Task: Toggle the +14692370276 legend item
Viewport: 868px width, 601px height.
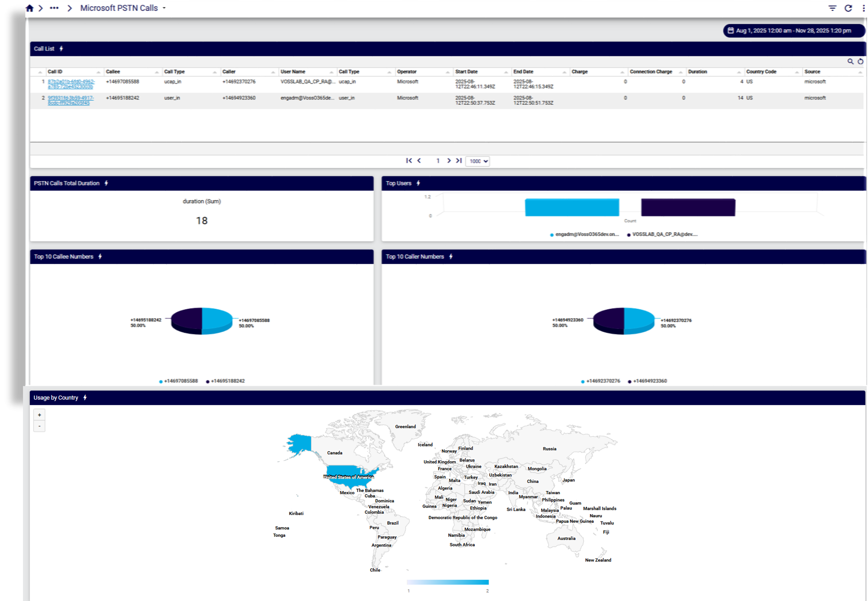Action: (x=603, y=381)
